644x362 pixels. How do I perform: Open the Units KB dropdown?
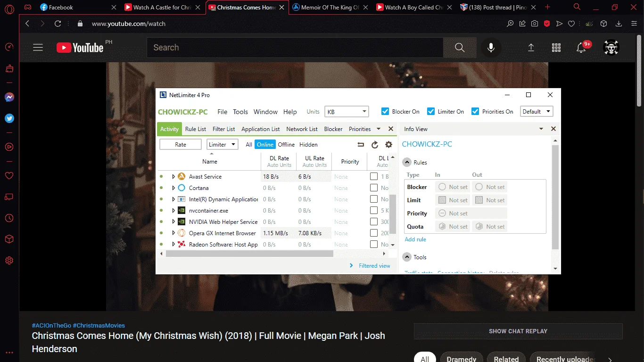[x=347, y=112]
